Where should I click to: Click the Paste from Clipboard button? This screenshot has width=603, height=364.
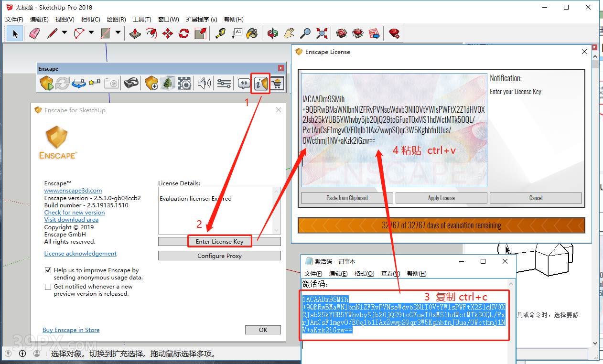[x=346, y=198]
